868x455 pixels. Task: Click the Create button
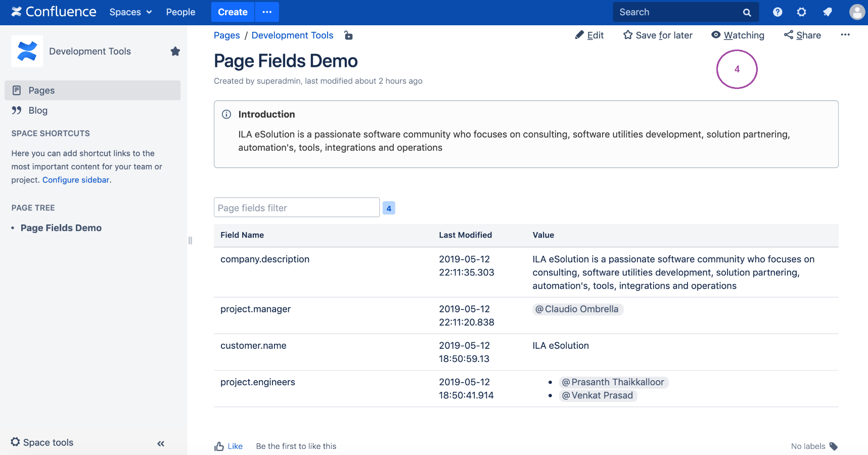(x=233, y=12)
